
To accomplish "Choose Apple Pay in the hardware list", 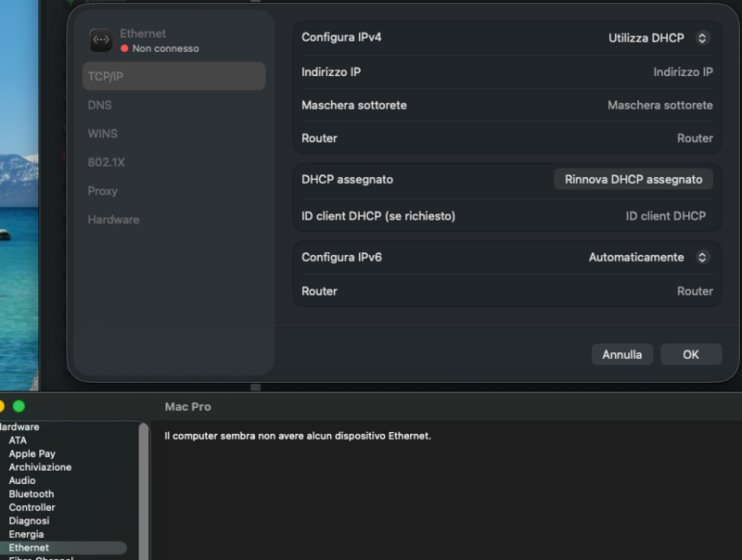I will pos(32,454).
